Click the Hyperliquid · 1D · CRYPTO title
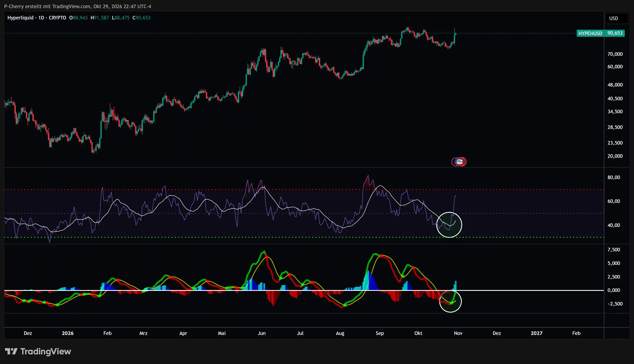 (x=37, y=18)
